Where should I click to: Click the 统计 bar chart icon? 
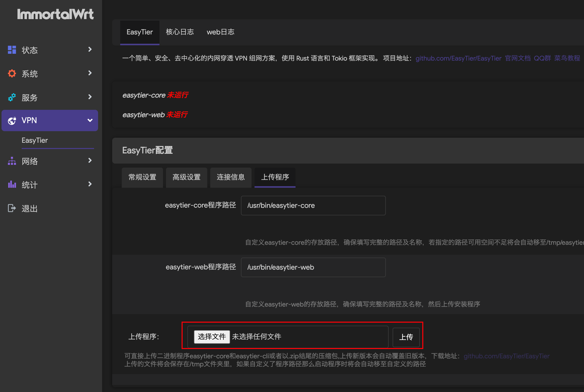(x=12, y=184)
